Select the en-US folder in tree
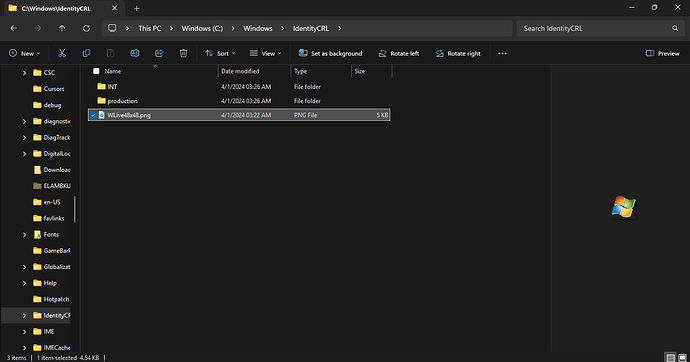690x362 pixels. [47, 202]
